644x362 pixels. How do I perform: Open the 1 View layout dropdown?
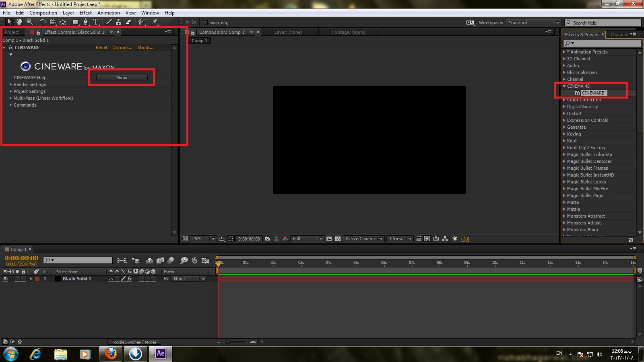point(400,239)
